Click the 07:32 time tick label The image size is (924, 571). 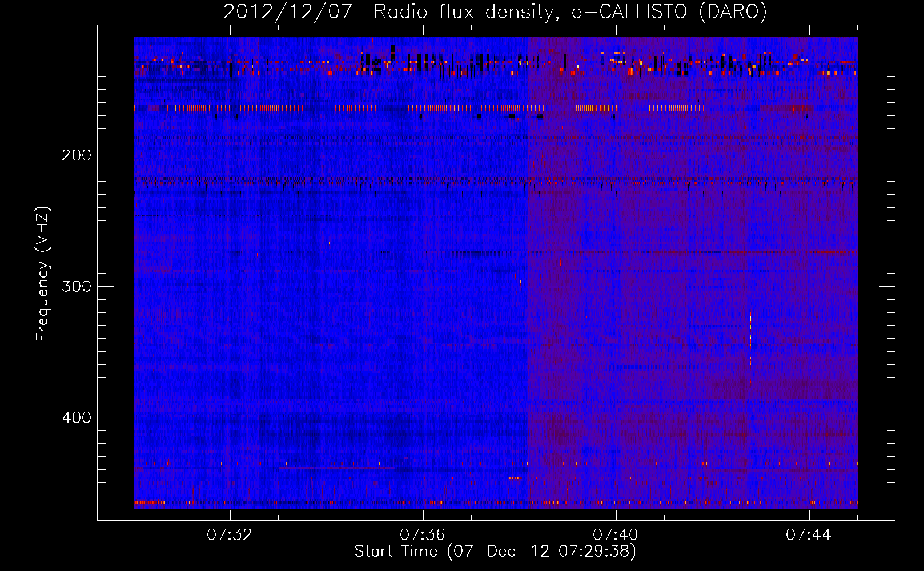coord(230,535)
